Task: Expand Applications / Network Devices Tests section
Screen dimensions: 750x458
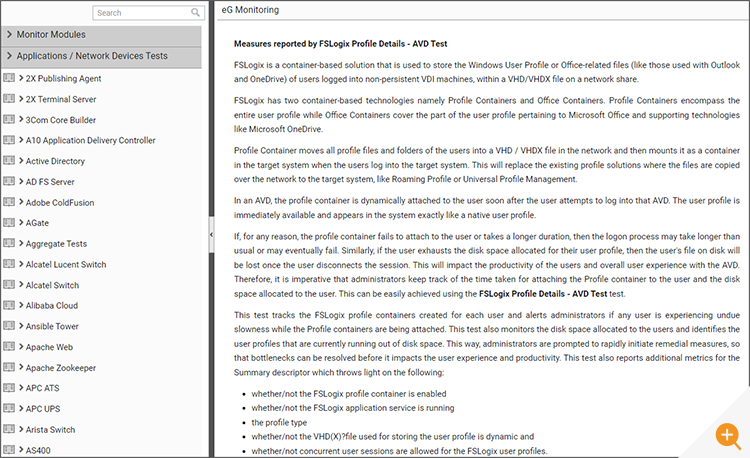Action: click(101, 56)
